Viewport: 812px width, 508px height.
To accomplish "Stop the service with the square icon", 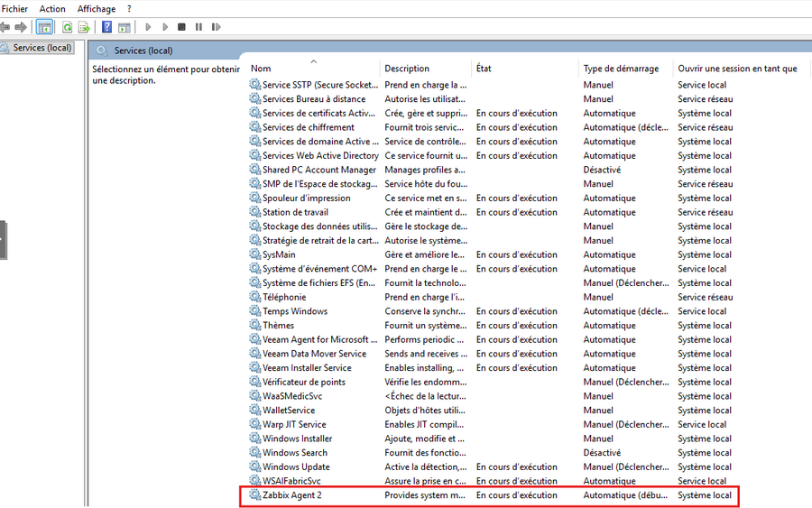I will click(181, 27).
